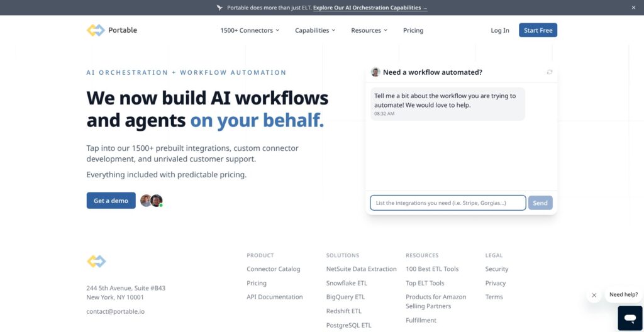Open the PostgreSQL ETL link
This screenshot has height=332, width=644.
[x=348, y=325]
